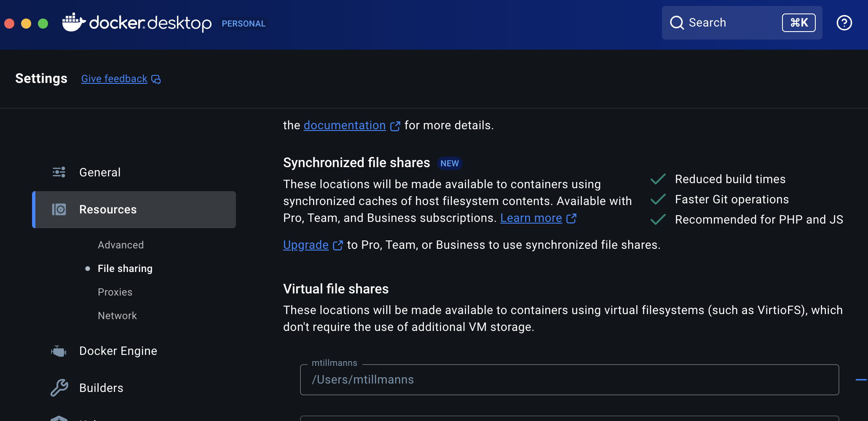
Task: Click 'Recommended for PHP and JS' text
Action: (x=759, y=220)
